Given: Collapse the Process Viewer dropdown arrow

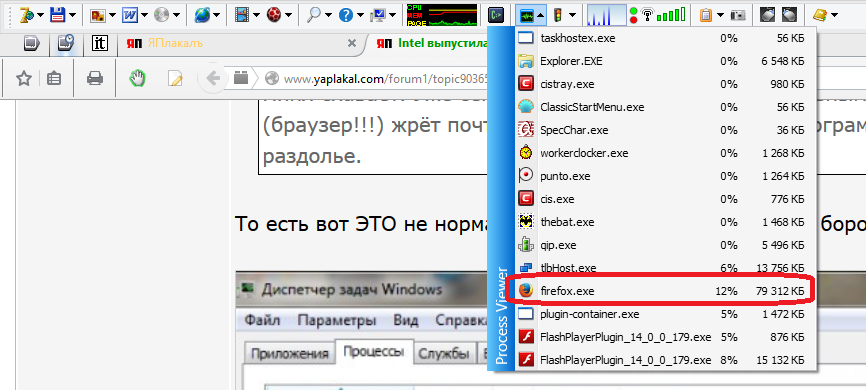Looking at the screenshot, I should click(x=541, y=15).
